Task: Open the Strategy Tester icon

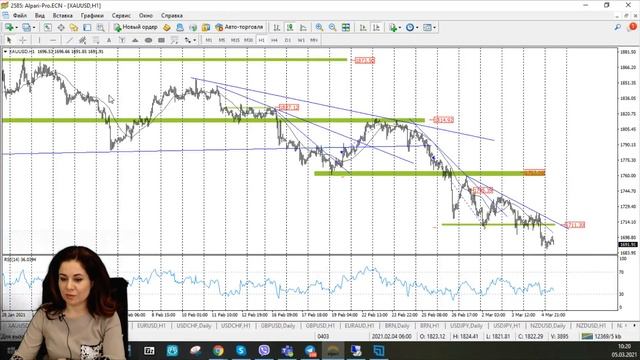Action: point(100,27)
